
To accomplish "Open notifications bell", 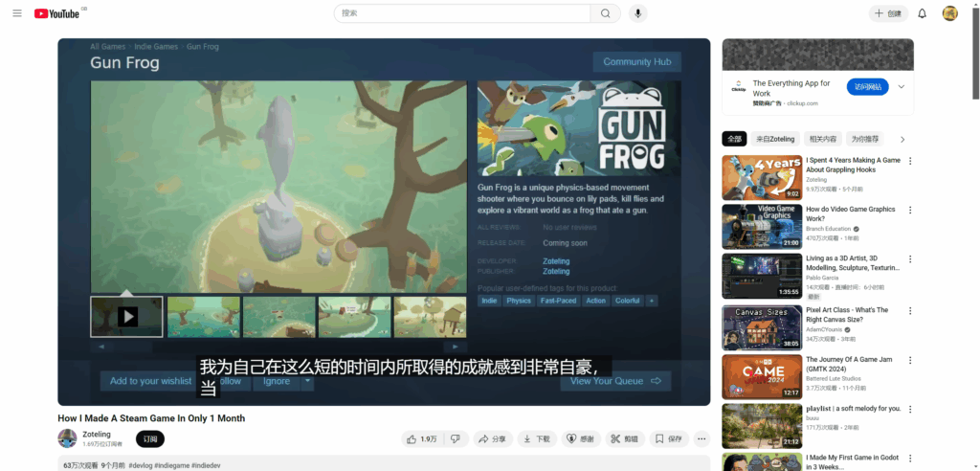I will [x=922, y=13].
